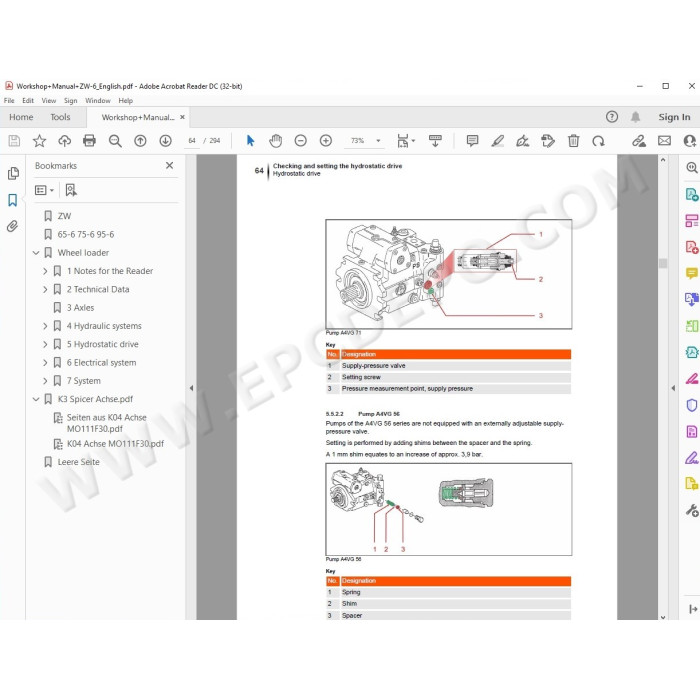Jump to 65-6 75-6 95-6 bookmark

pos(86,234)
